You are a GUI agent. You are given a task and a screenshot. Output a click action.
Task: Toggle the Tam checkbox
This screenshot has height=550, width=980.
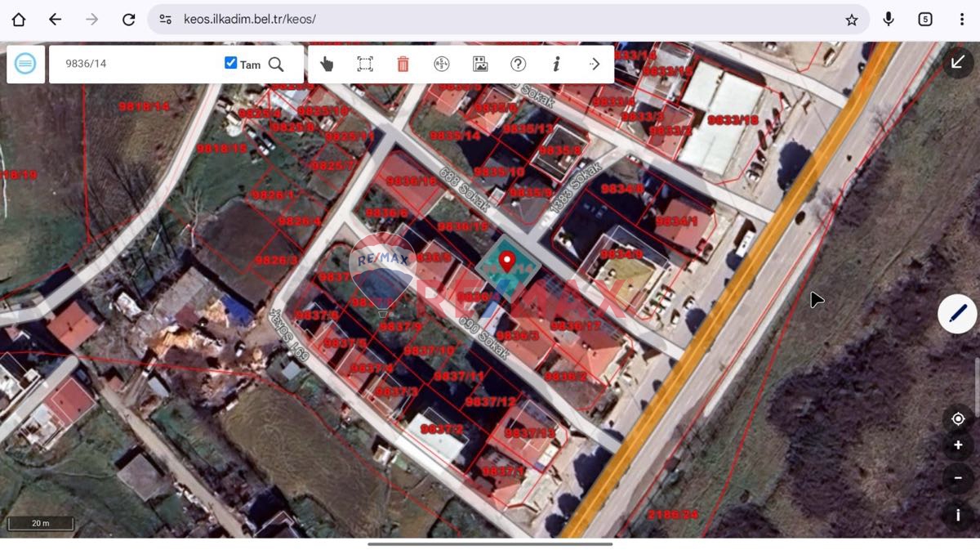pyautogui.click(x=230, y=63)
